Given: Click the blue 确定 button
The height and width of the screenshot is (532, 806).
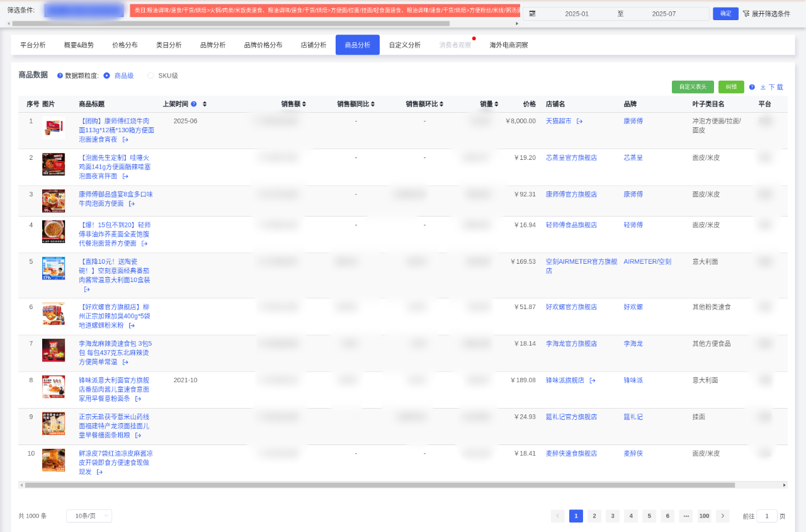Looking at the screenshot, I should pyautogui.click(x=725, y=14).
